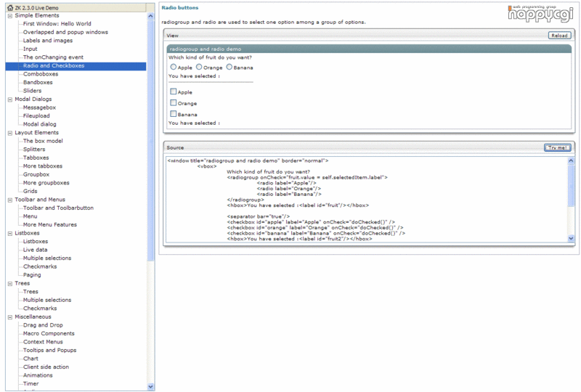The image size is (581, 392).
Task: Collapse the Layout Elements tree group
Action: [x=10, y=133]
